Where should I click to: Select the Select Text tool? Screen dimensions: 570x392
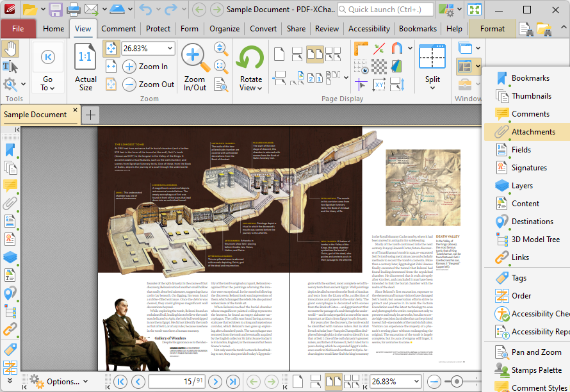[10, 67]
